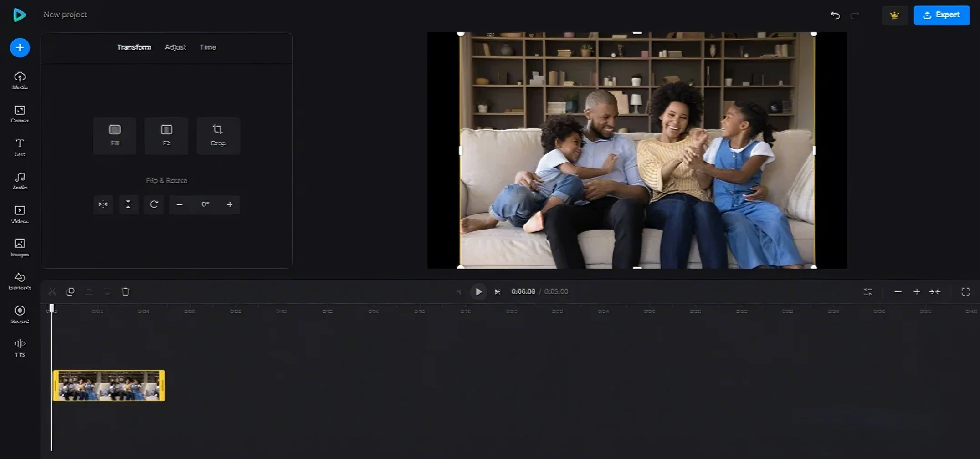980x459 pixels.
Task: Toggle fullscreen timeline view
Action: click(966, 291)
